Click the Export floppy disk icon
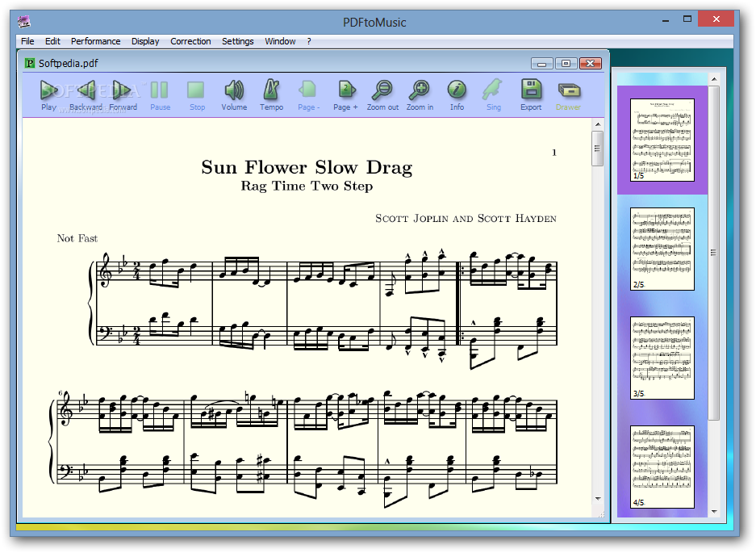The width and height of the screenshot is (756, 553). tap(531, 90)
